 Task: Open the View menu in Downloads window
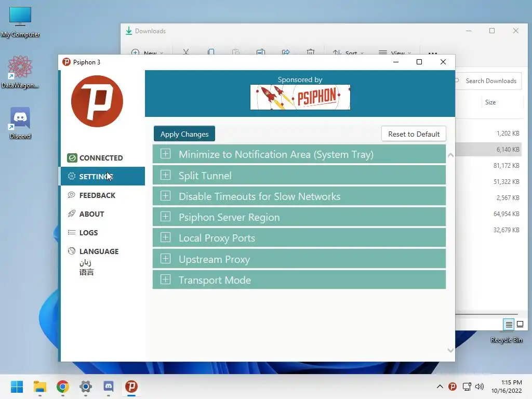pos(395,52)
